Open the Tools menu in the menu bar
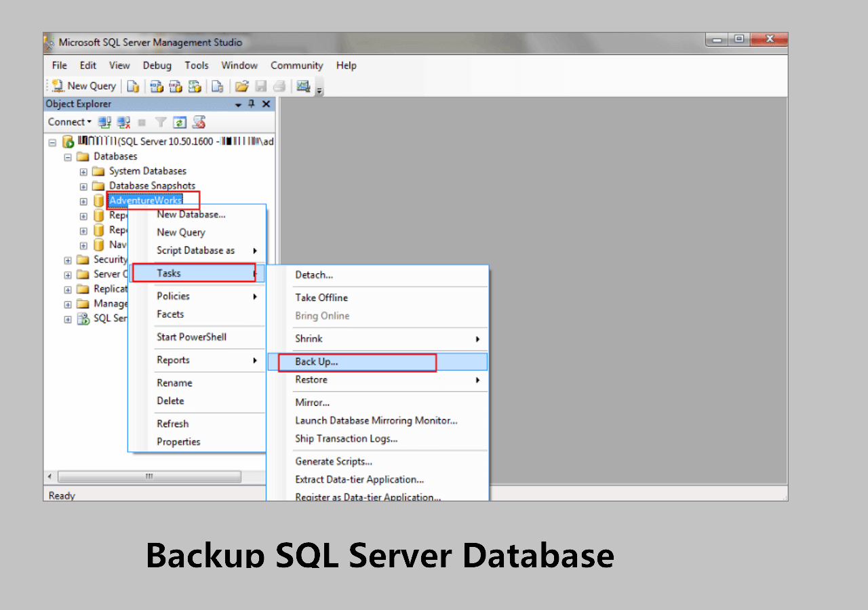This screenshot has width=868, height=610. (197, 66)
